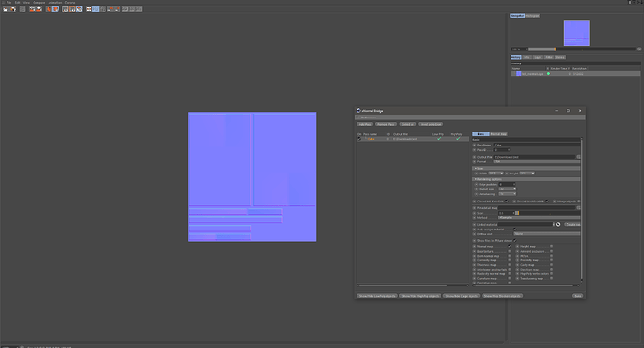Switch to the Histogram tab

click(x=533, y=16)
